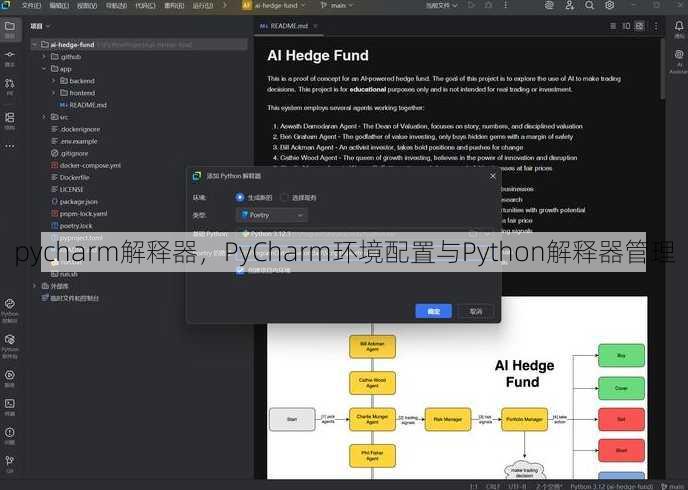Close the README.md tab
This screenshot has width=688, height=490.
315,26
